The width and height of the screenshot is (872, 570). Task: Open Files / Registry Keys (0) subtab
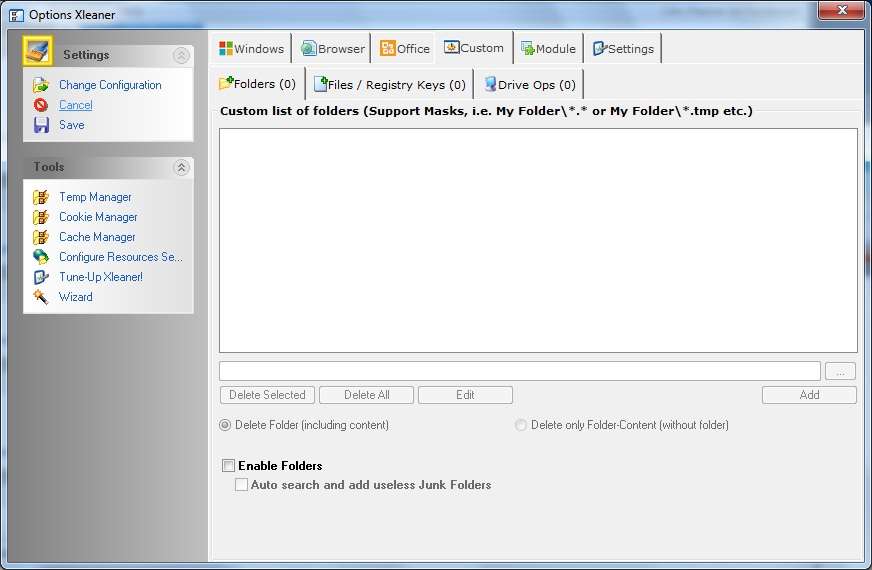390,85
